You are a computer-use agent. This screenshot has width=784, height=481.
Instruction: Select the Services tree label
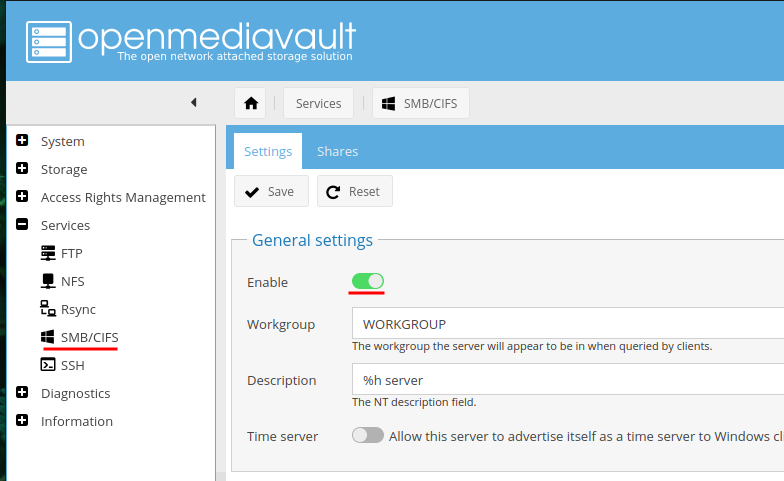(x=66, y=226)
